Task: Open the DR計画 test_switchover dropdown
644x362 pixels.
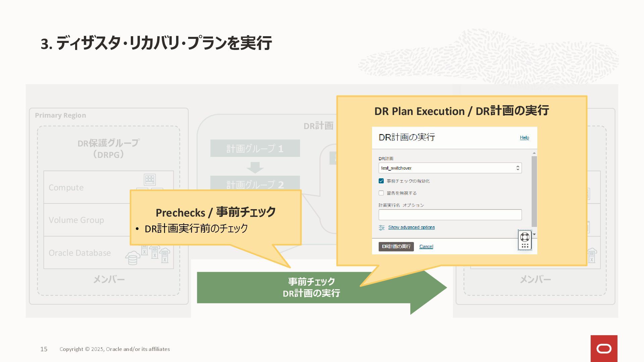Action: pos(450,168)
